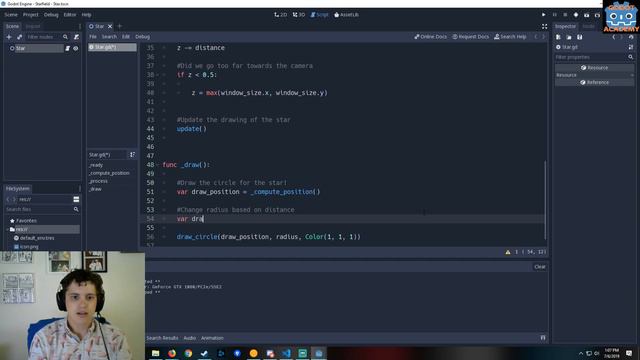Image resolution: width=640 pixels, height=360 pixels.
Task: Clear the output log
Action: click(x=540, y=267)
